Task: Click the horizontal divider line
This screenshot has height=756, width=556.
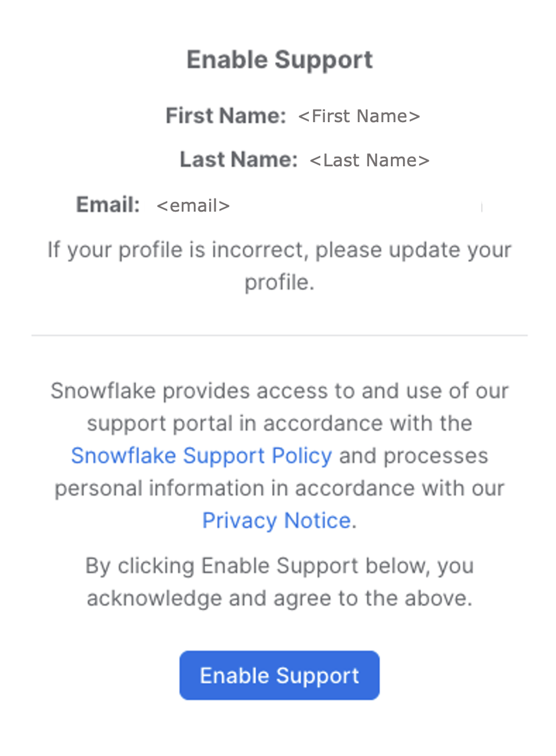Action: click(279, 336)
